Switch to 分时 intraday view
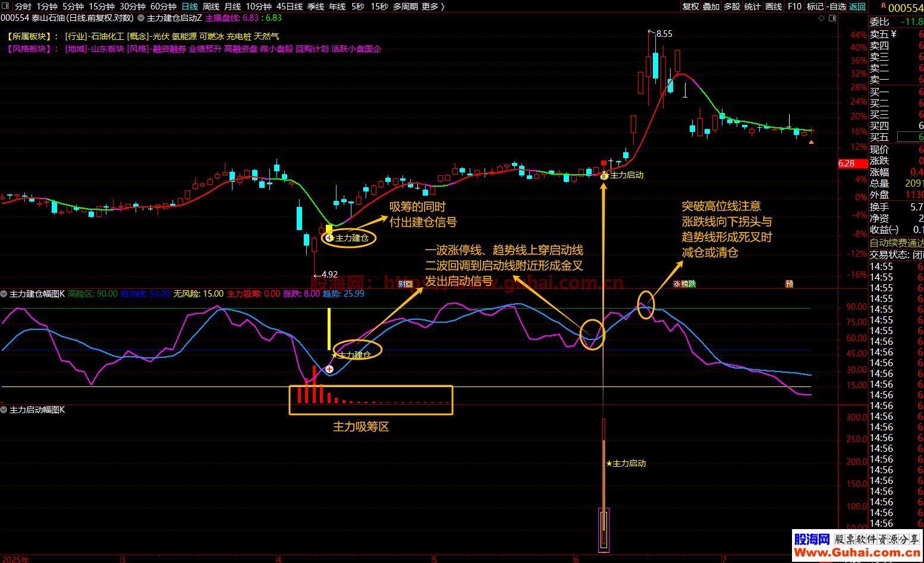Screen dimensions: 924x563 click(x=23, y=7)
